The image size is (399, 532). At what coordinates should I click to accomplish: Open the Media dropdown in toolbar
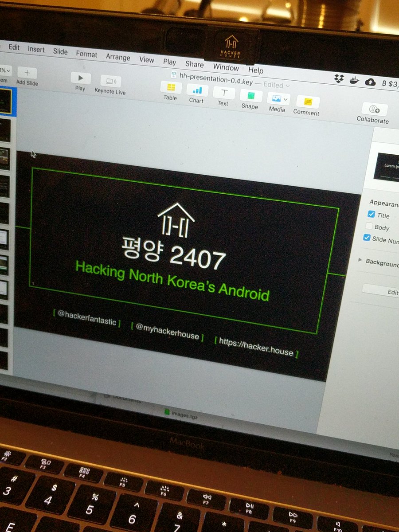tap(278, 98)
